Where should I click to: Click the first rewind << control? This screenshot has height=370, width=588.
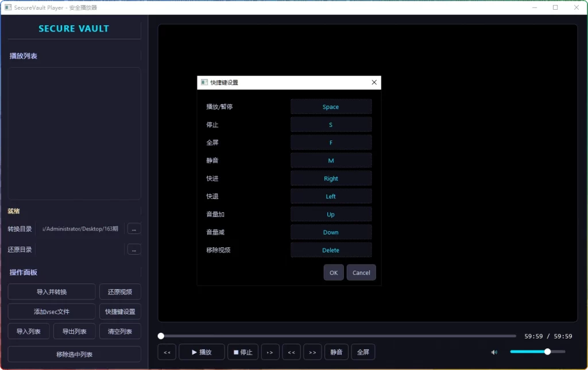(167, 352)
